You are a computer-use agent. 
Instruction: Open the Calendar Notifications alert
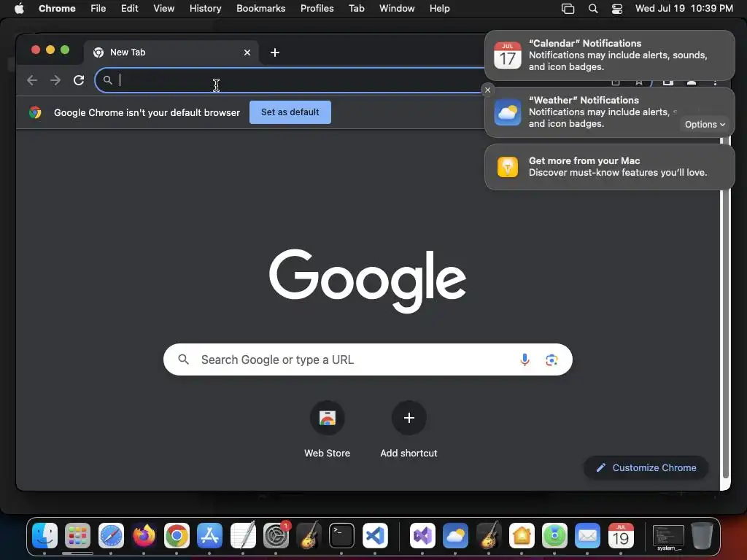click(609, 55)
